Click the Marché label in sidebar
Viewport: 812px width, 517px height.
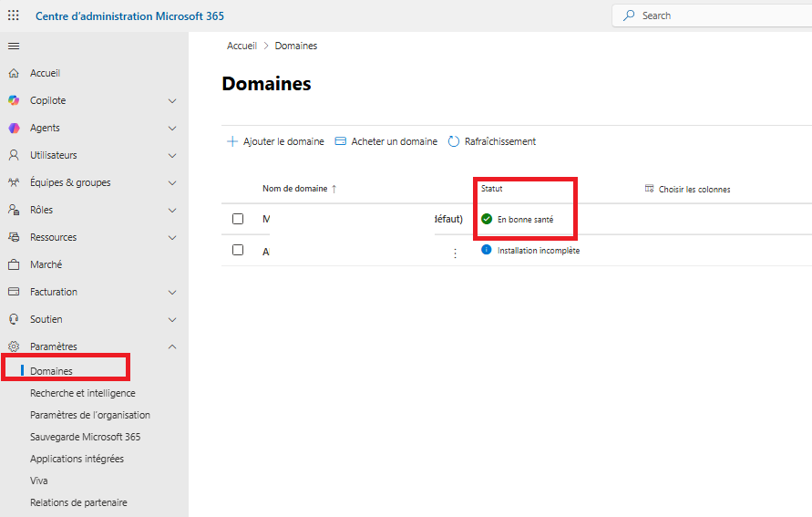pos(46,264)
